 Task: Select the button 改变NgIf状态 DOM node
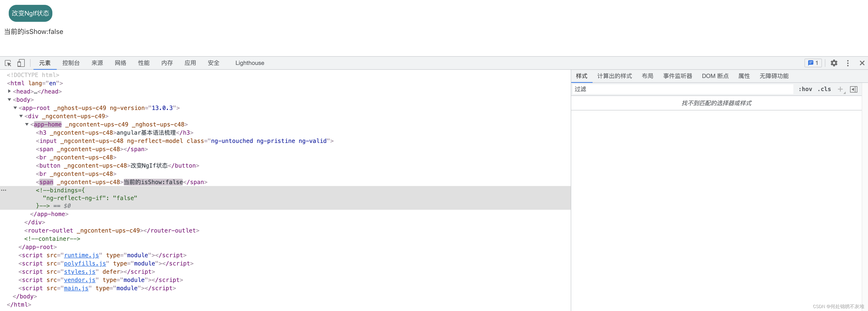tap(118, 166)
